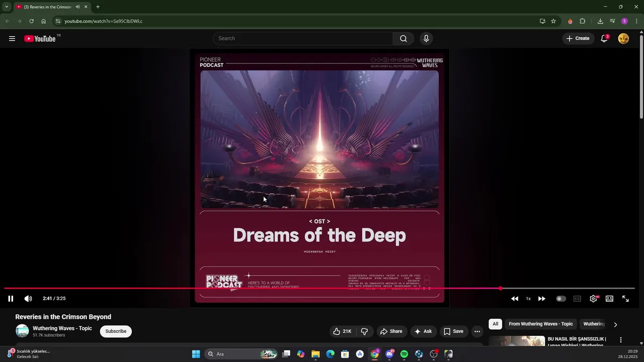
Task: Open the tab search dropdown arrow
Action: tap(7, 7)
